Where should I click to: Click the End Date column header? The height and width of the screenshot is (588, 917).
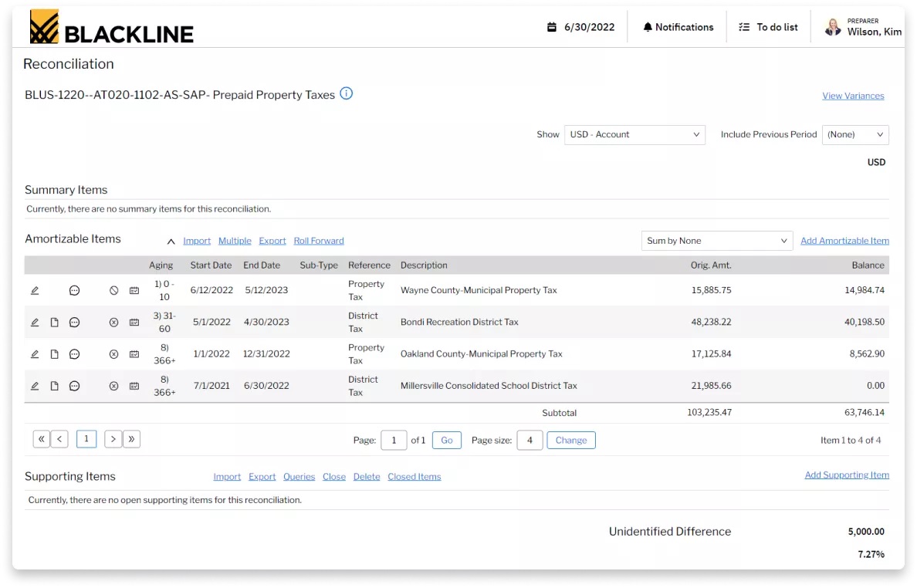pyautogui.click(x=262, y=265)
